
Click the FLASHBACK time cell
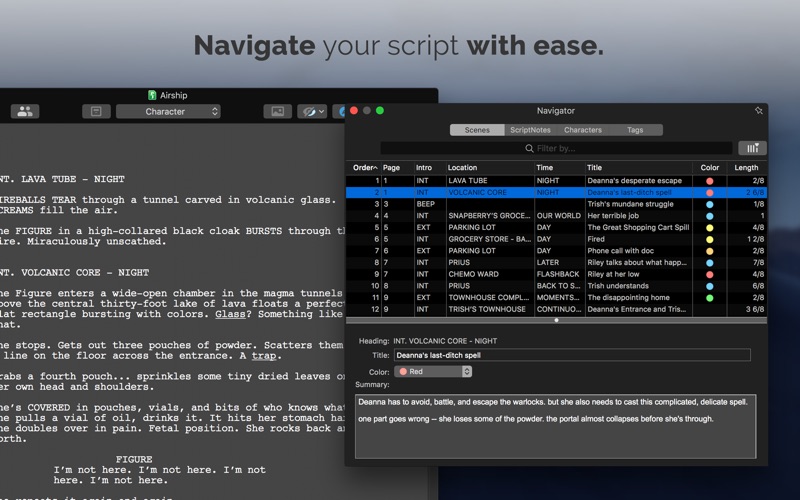click(x=559, y=274)
